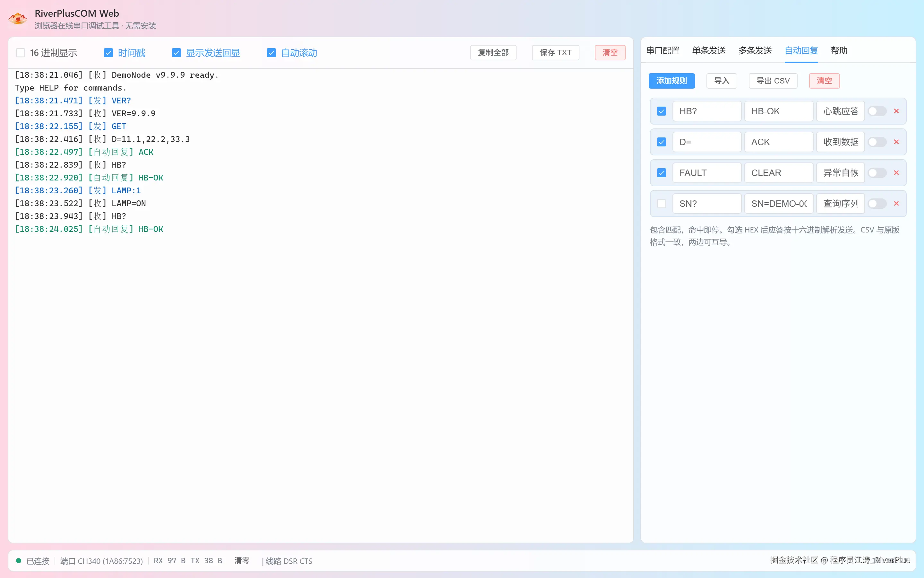The width and height of the screenshot is (924, 578).
Task: Toggle 显示发送回显 checkbox
Action: point(176,53)
